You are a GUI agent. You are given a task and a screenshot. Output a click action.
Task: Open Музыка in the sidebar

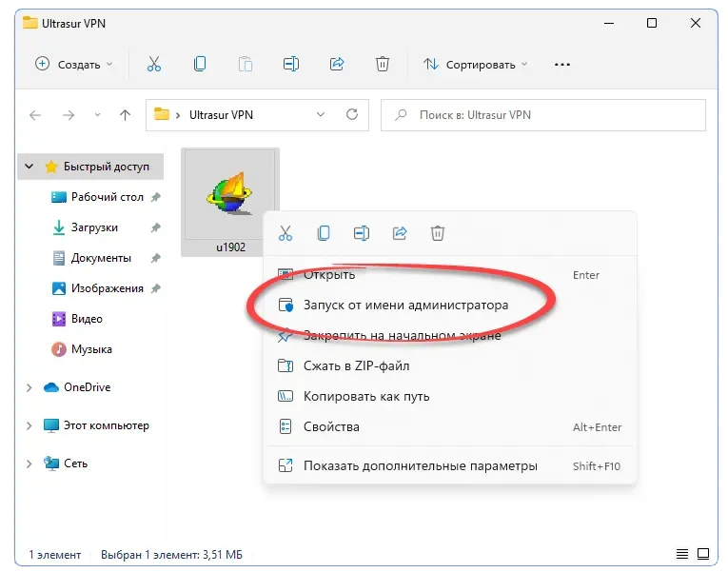click(x=91, y=349)
